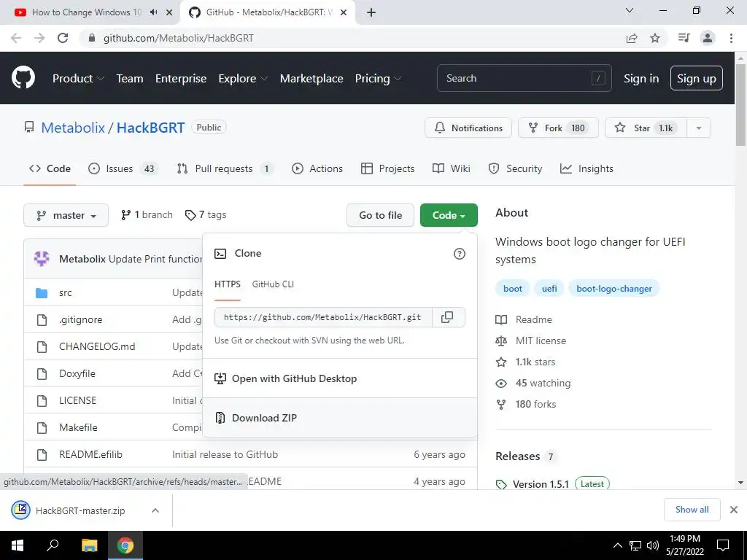
Task: Toggle the green Code dropdown
Action: [x=449, y=215]
